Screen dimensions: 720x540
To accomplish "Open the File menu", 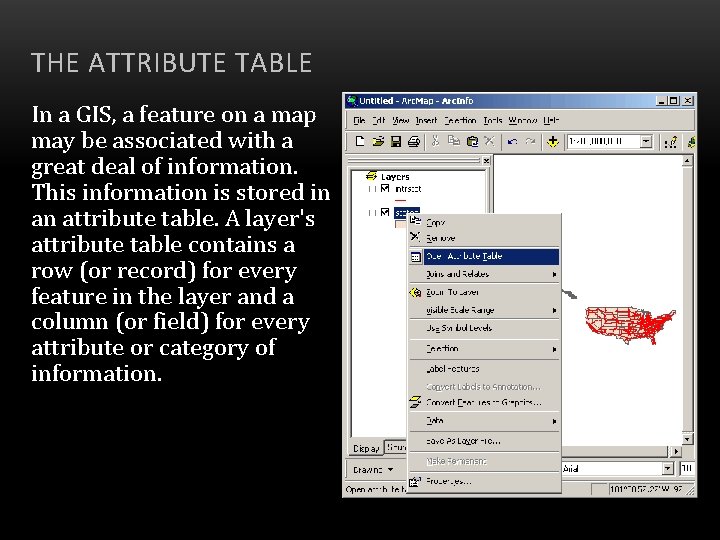I will coord(359,120).
